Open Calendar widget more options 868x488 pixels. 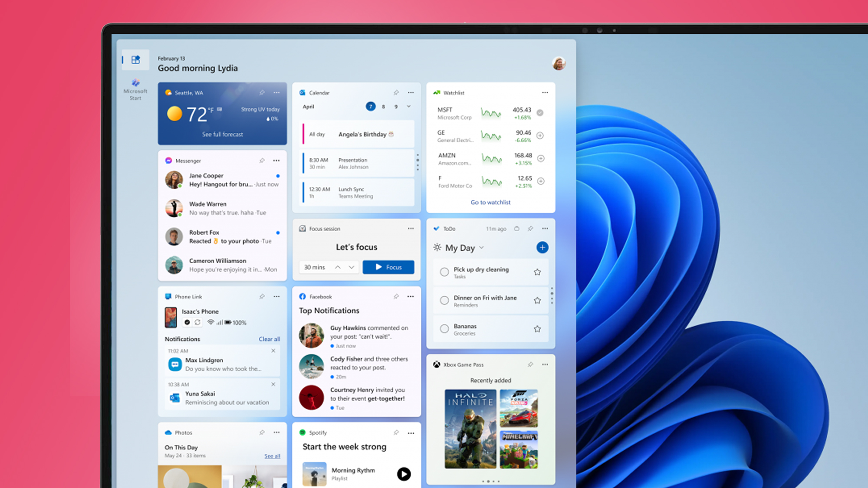(x=411, y=93)
